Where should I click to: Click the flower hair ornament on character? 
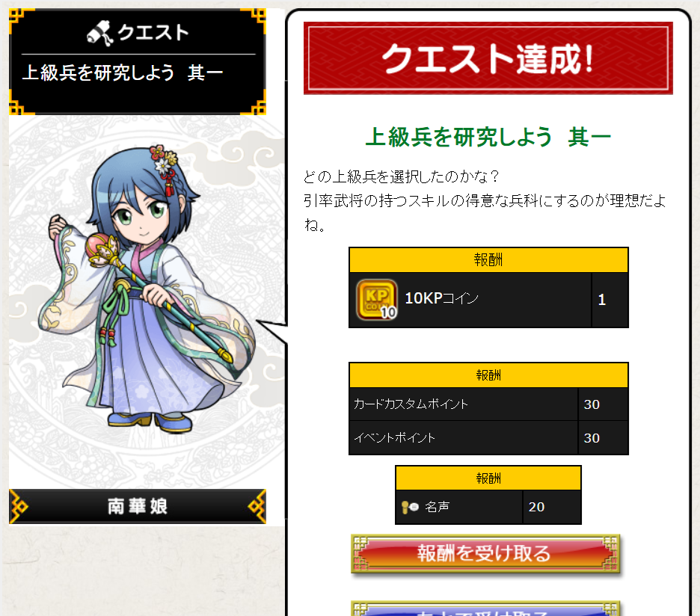tap(164, 161)
